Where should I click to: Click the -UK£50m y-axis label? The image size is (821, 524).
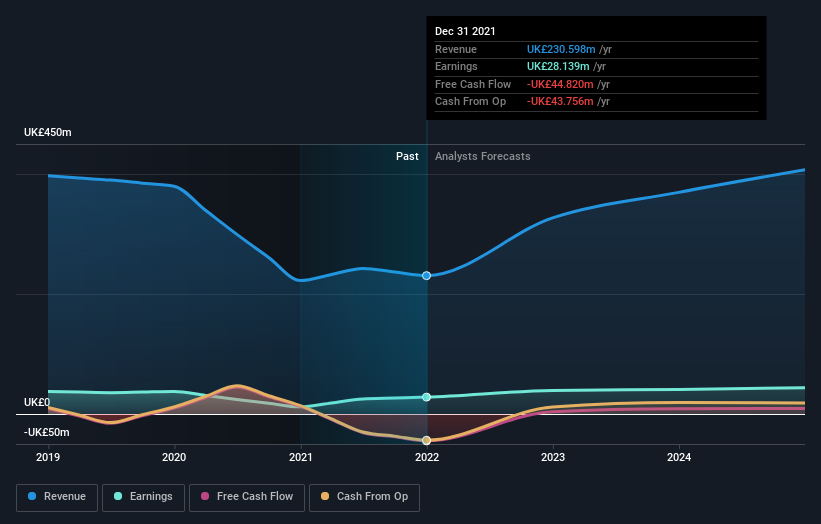pyautogui.click(x=47, y=432)
